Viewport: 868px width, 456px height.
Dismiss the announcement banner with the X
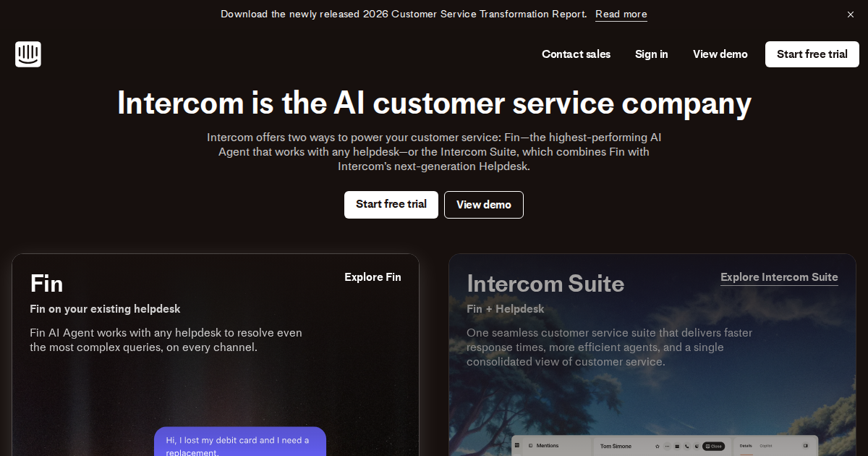[x=851, y=14]
